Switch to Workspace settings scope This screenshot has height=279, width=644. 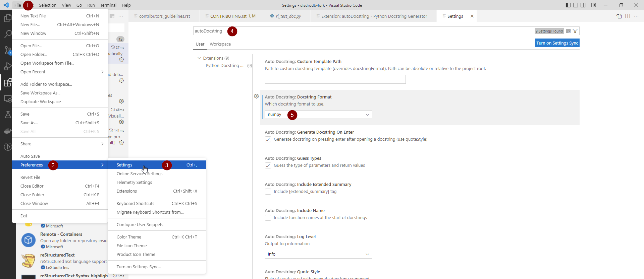(220, 44)
